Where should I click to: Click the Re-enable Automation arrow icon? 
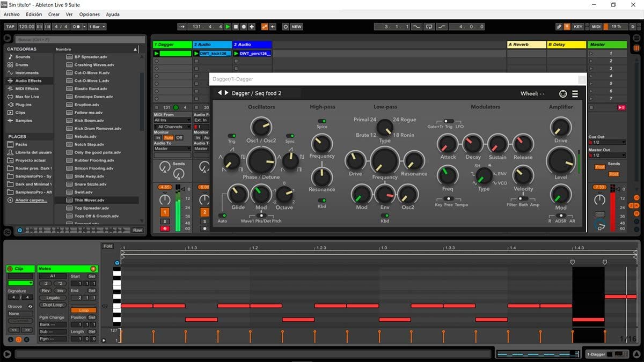273,26
